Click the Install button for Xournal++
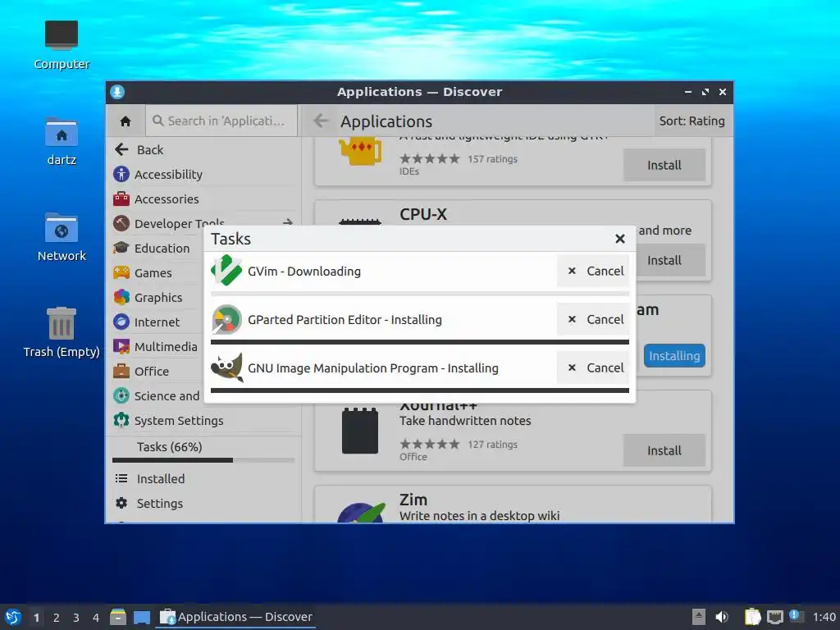840x630 pixels. (x=664, y=450)
